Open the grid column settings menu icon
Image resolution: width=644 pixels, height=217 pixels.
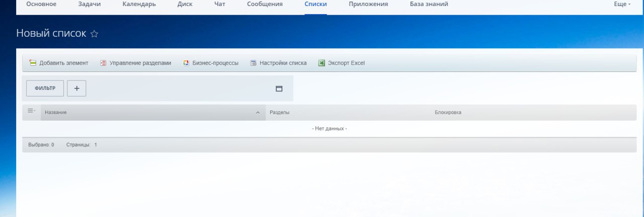[x=31, y=111]
